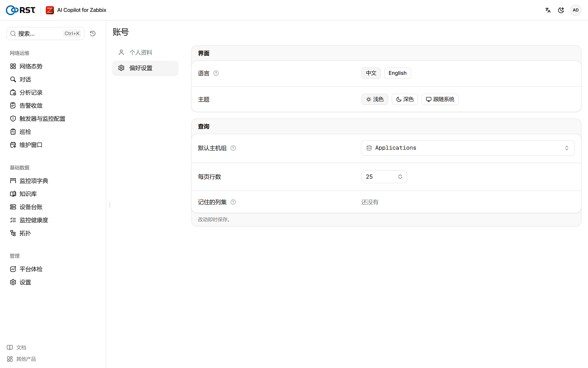Show help tooltip next to 记住的列集
This screenshot has height=368, width=588.
(x=233, y=202)
